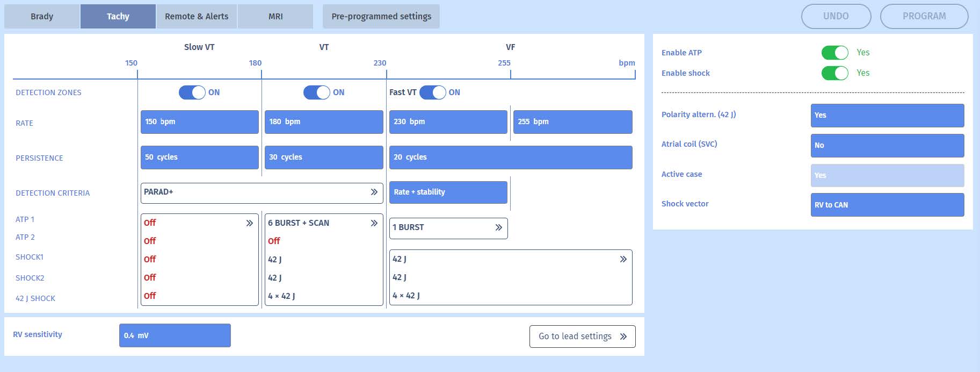Open Polarity altern. (42 J) selector
This screenshot has width=980, height=372.
[887, 115]
